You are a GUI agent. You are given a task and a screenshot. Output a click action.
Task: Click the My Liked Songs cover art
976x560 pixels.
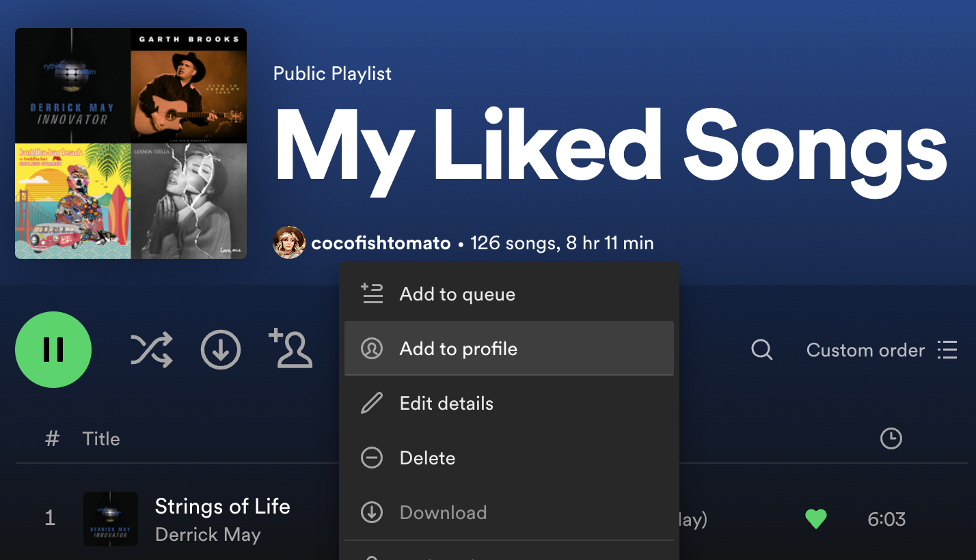pyautogui.click(x=131, y=143)
